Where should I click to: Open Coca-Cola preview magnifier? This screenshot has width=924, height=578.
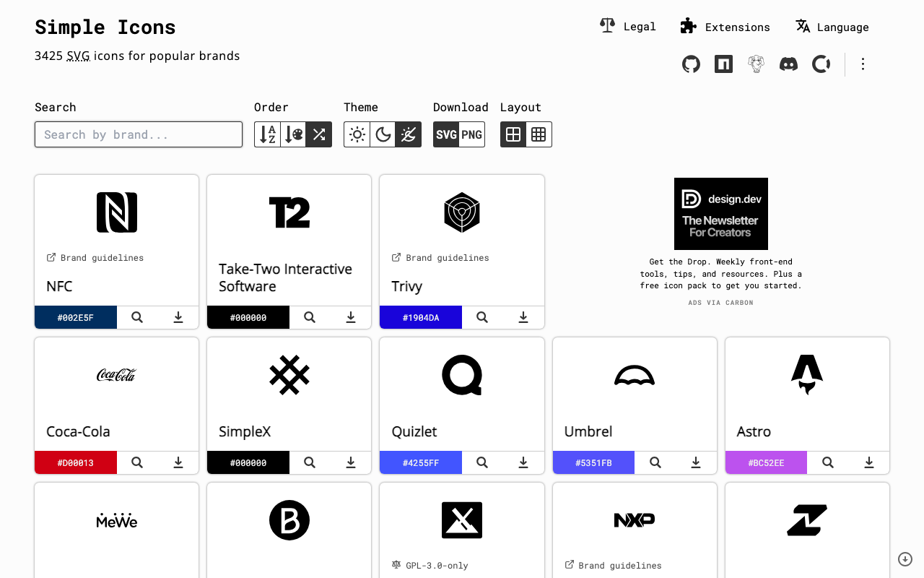tap(137, 462)
